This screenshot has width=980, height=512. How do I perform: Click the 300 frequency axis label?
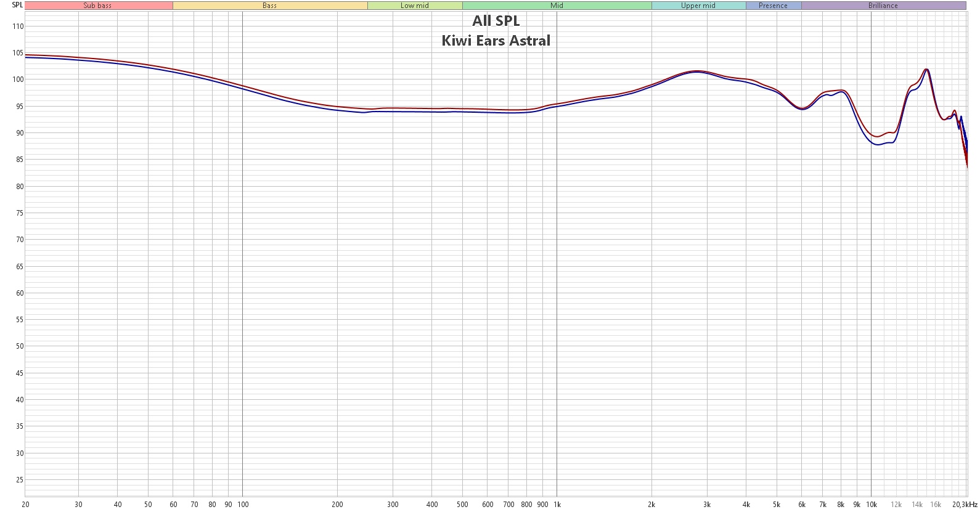(393, 505)
